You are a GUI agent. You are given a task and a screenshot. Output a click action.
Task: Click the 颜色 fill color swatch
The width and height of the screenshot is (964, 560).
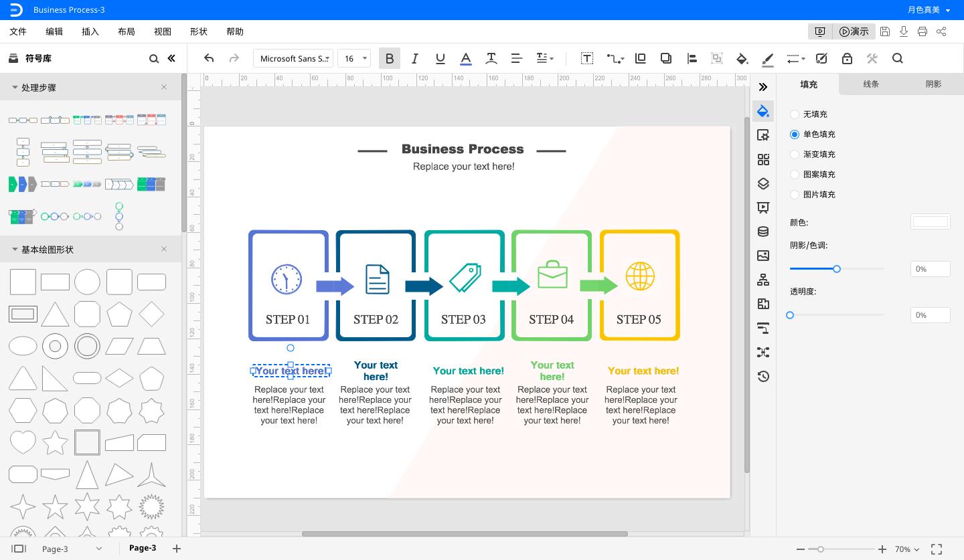pyautogui.click(x=930, y=222)
